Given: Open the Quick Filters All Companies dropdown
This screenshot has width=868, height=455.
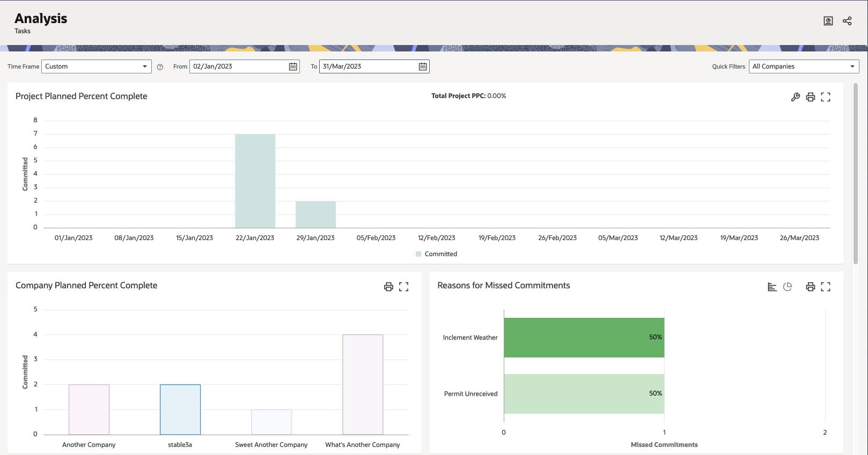Looking at the screenshot, I should tap(804, 66).
